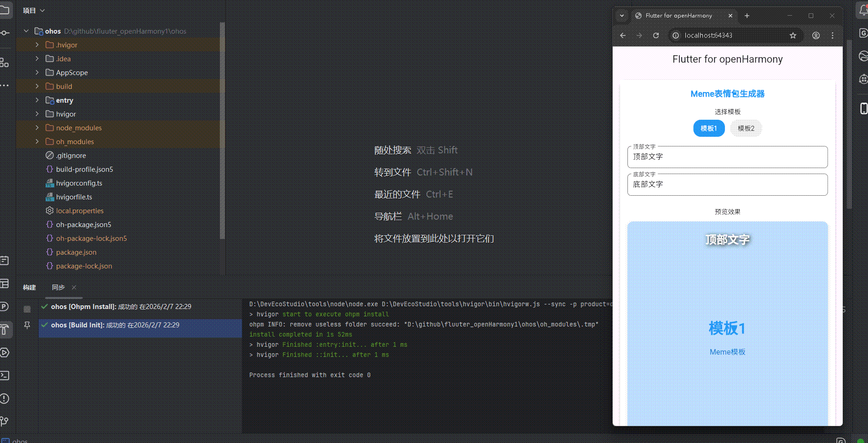Open the Git branch tool window icon

point(5,421)
